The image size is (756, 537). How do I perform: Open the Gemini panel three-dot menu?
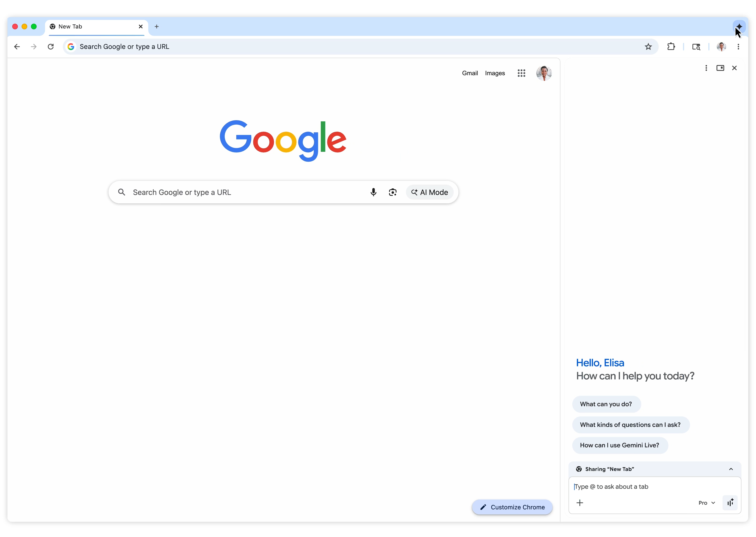tap(706, 68)
